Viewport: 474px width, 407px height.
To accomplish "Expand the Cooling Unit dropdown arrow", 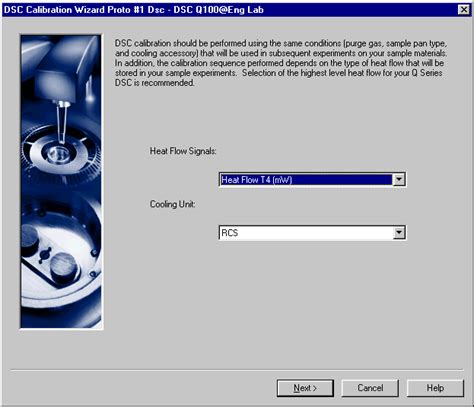I will click(399, 233).
